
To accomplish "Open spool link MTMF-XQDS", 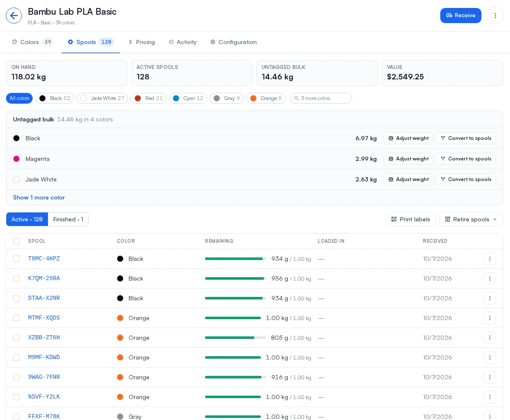I will click(x=44, y=318).
